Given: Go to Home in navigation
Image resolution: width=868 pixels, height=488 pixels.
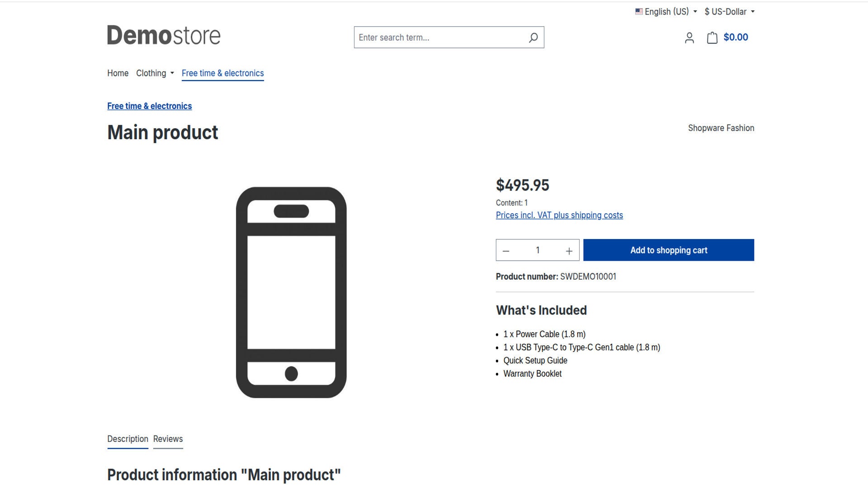Looking at the screenshot, I should [x=118, y=73].
